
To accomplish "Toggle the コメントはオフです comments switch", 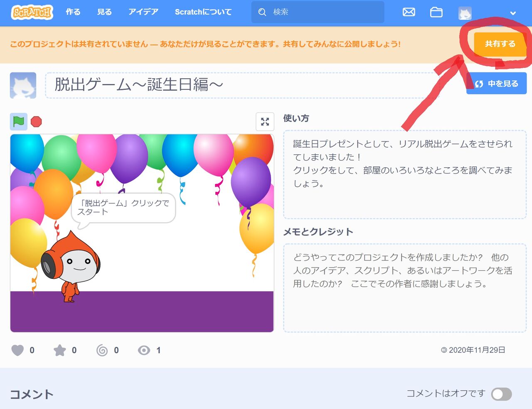I will tap(501, 394).
